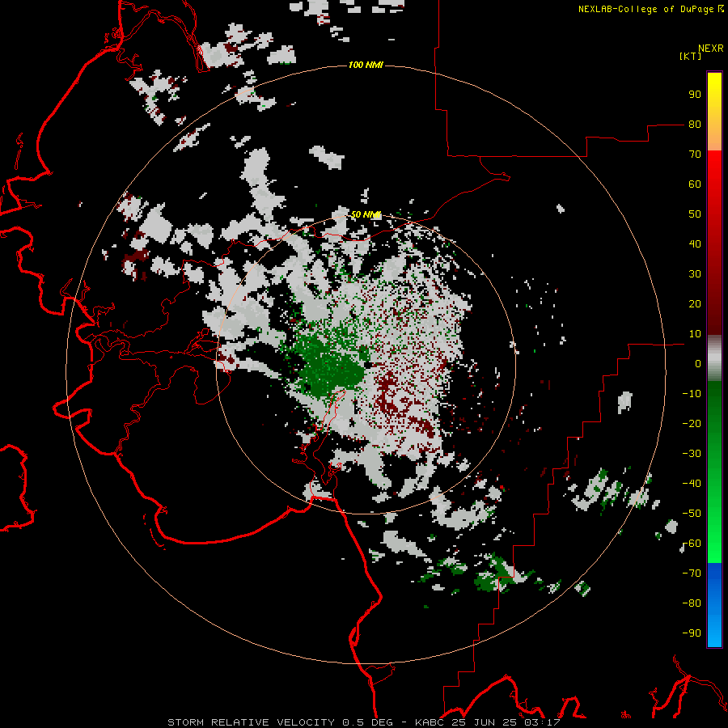
Task: Click the -70 knot value on the legend
Action: click(x=692, y=574)
